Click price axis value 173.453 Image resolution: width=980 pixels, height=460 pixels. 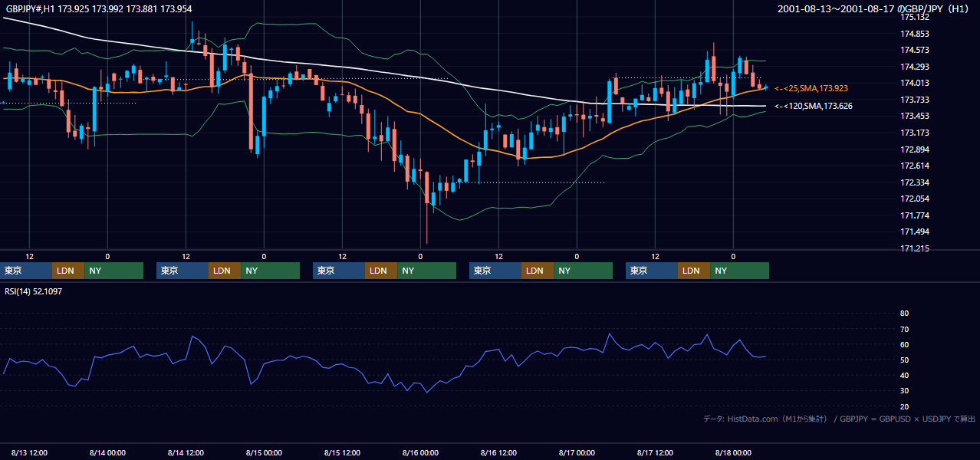[915, 116]
